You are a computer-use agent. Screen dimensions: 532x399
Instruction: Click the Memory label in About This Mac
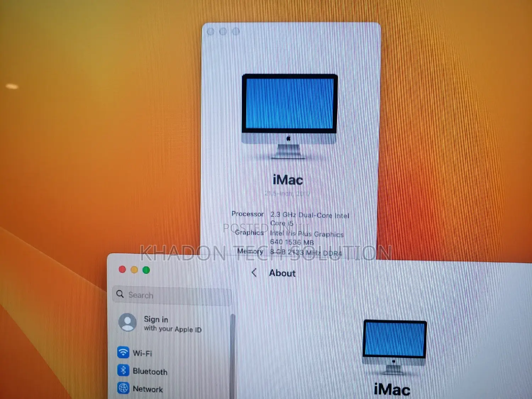(250, 251)
